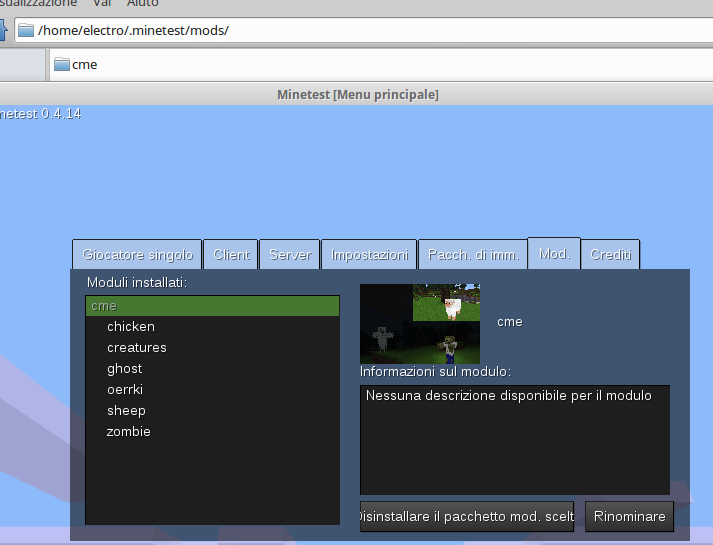713x545 pixels.
Task: Choose the creatures mod in list
Action: click(137, 348)
